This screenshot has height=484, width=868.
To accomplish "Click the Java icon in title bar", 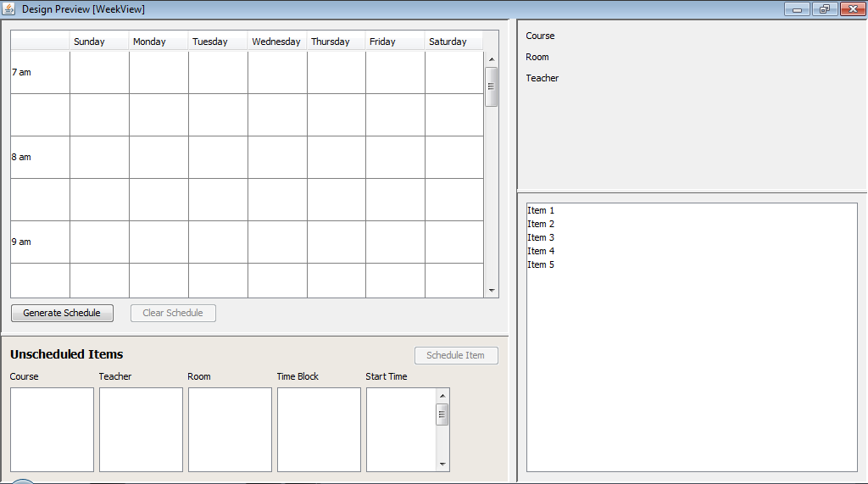I will pyautogui.click(x=9, y=8).
